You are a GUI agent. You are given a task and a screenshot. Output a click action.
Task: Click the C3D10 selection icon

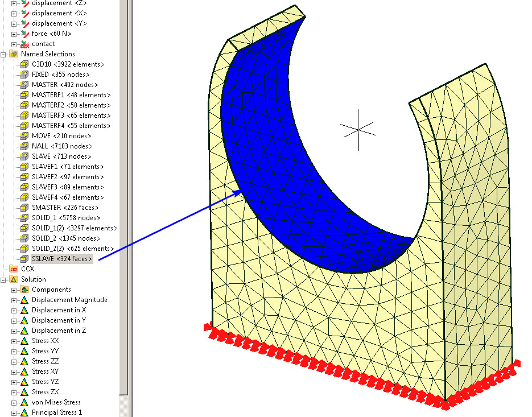24,64
